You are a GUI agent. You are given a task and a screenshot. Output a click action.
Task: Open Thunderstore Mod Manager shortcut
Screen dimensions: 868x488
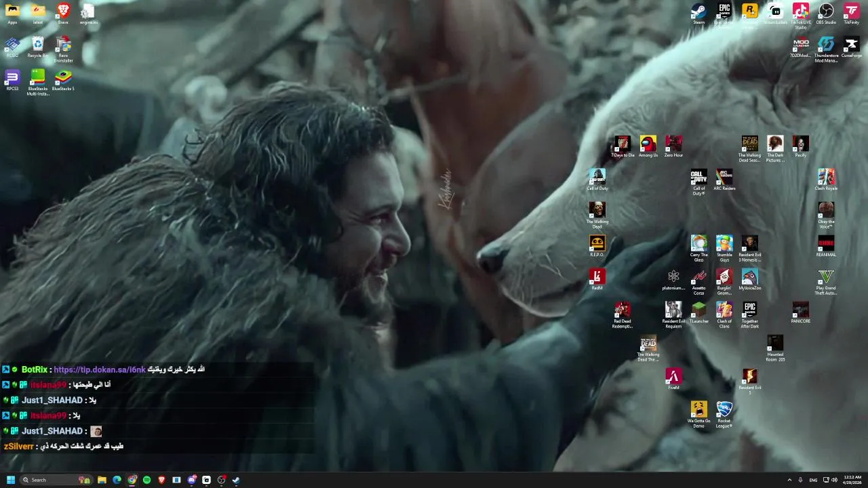pos(826,49)
